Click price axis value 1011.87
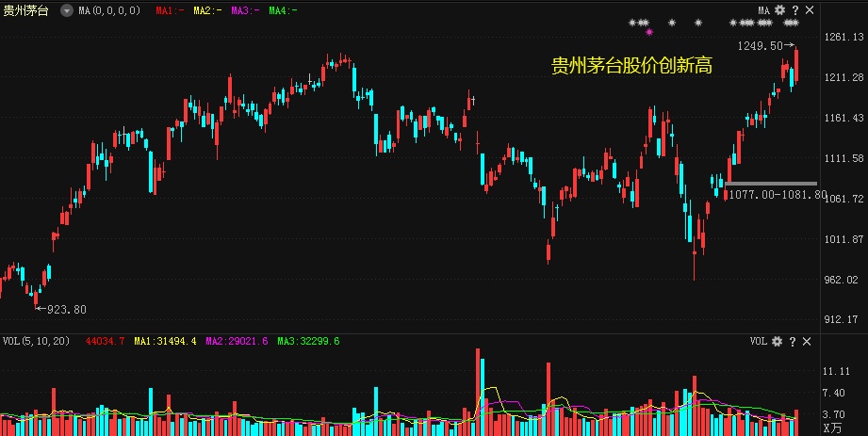The height and width of the screenshot is (436, 868). (x=843, y=239)
